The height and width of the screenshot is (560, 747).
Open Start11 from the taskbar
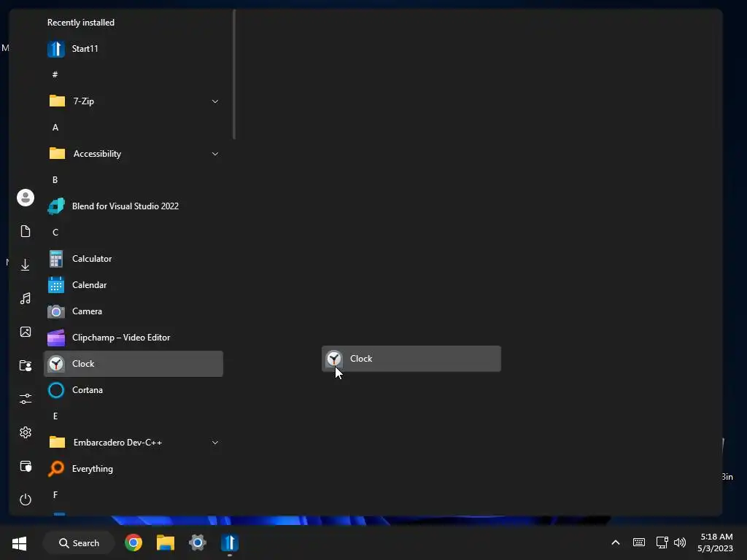(230, 542)
